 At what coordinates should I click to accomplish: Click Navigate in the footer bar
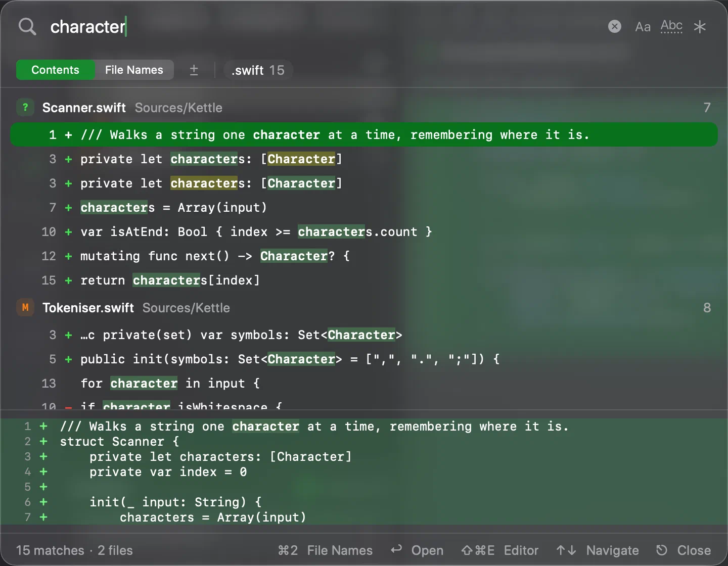[x=597, y=550]
